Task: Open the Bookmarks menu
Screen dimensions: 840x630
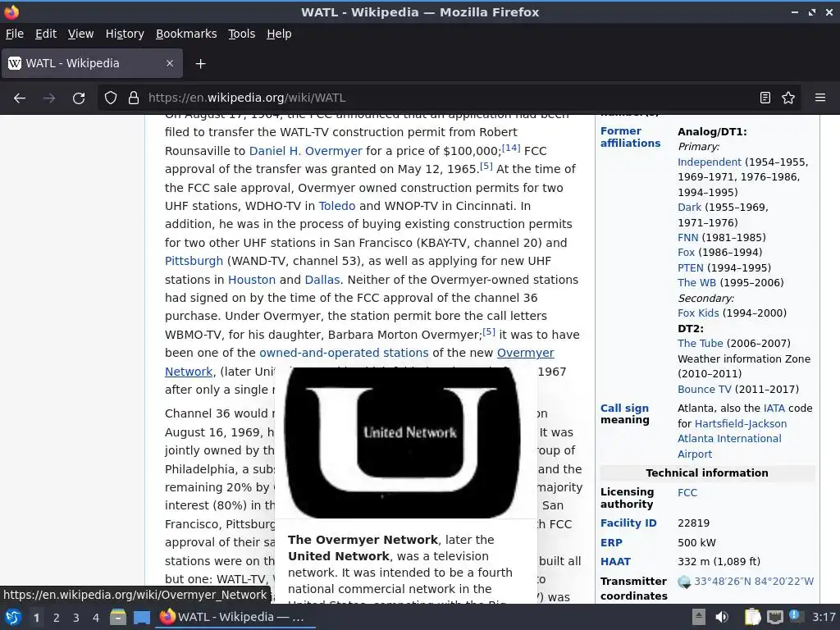Action: click(x=186, y=34)
